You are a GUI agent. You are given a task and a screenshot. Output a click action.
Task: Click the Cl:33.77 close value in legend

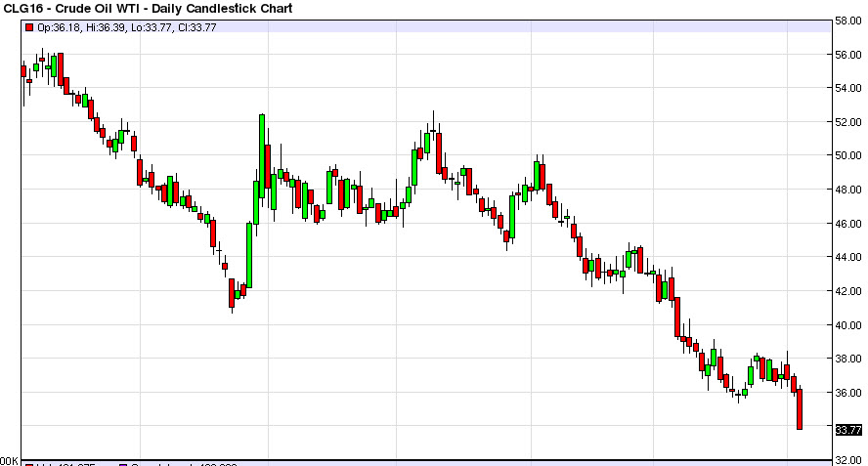pos(197,27)
